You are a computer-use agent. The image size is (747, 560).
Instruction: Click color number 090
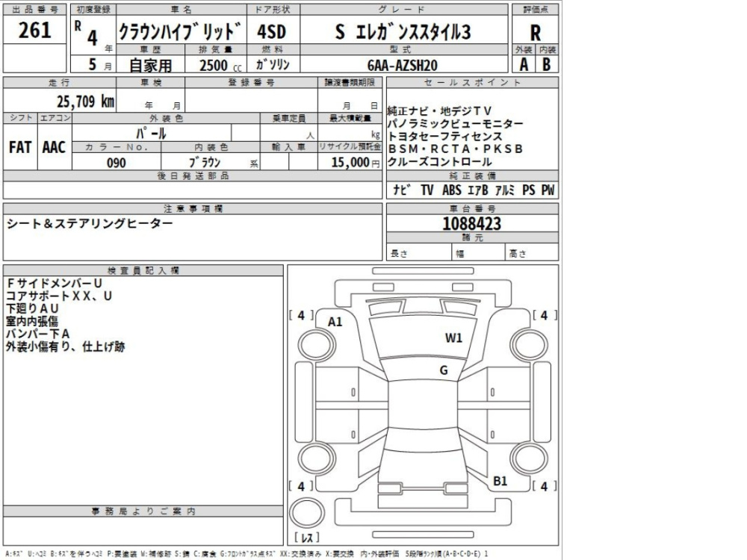tap(117, 163)
